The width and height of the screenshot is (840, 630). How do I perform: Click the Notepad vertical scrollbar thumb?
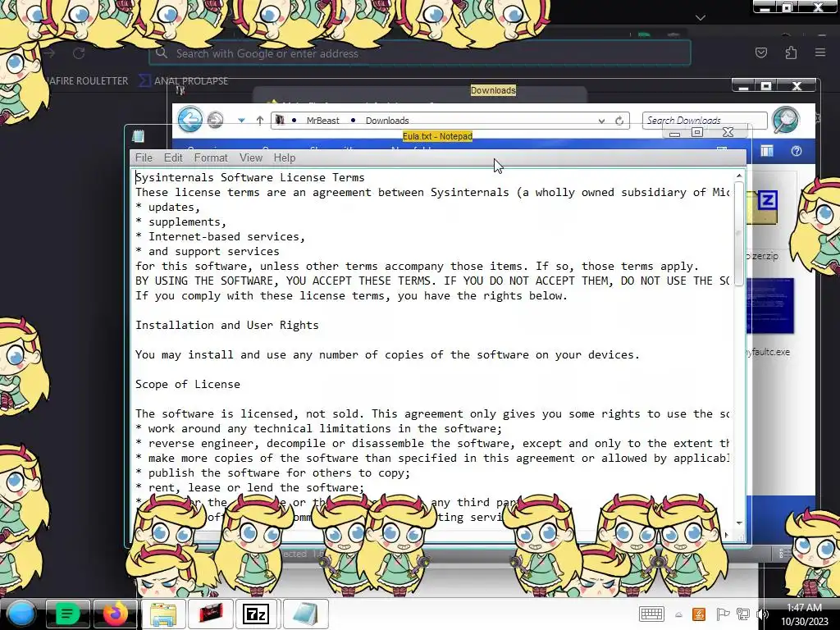point(739,234)
